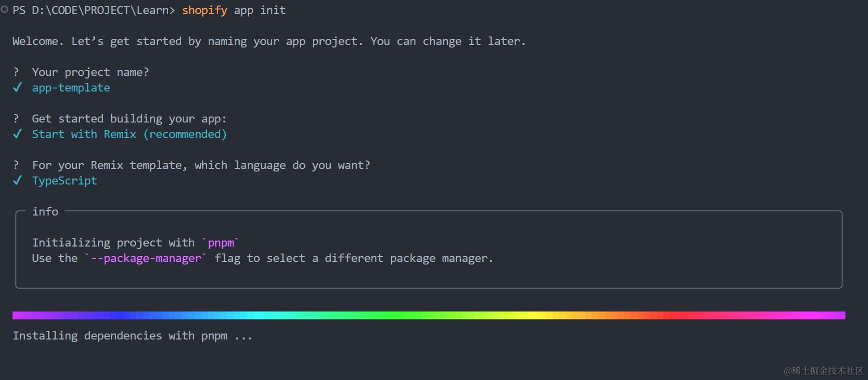Click the question mark before Your project name
The height and width of the screenshot is (380, 868).
16,72
